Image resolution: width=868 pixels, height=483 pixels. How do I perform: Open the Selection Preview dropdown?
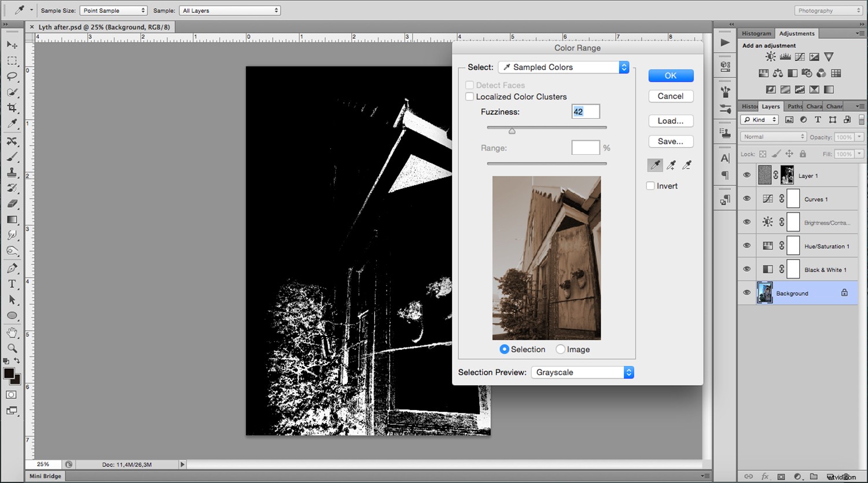(x=582, y=372)
